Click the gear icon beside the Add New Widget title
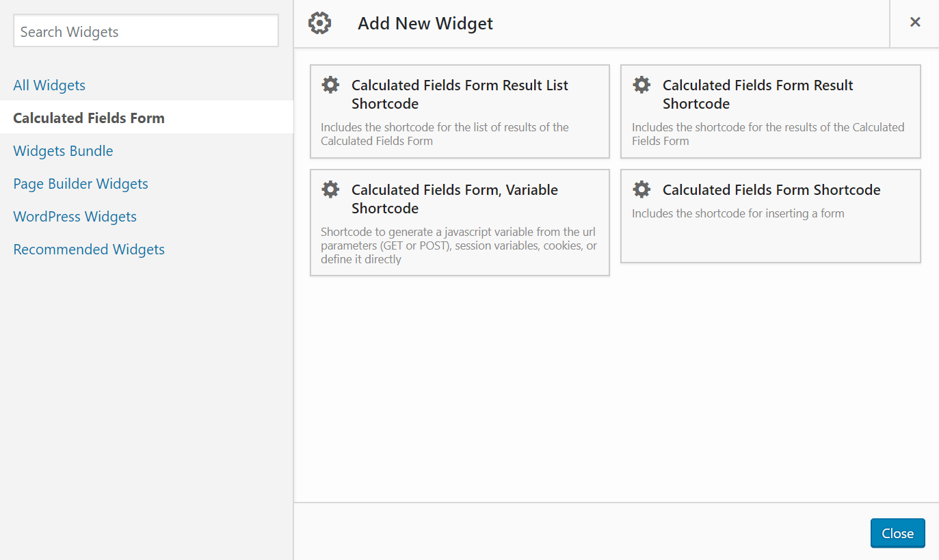Screen dimensions: 939x560 tap(320, 23)
